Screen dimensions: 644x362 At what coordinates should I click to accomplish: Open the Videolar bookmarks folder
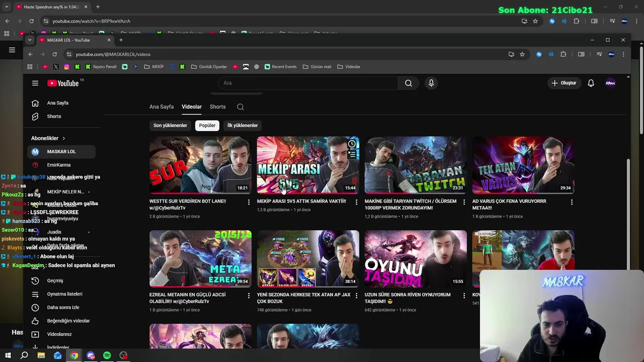[349, 66]
